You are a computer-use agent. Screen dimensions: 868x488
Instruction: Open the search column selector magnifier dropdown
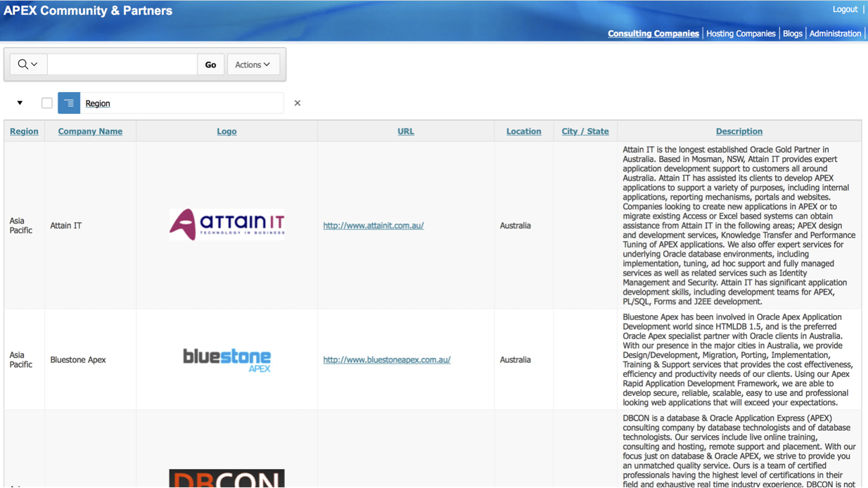click(28, 65)
